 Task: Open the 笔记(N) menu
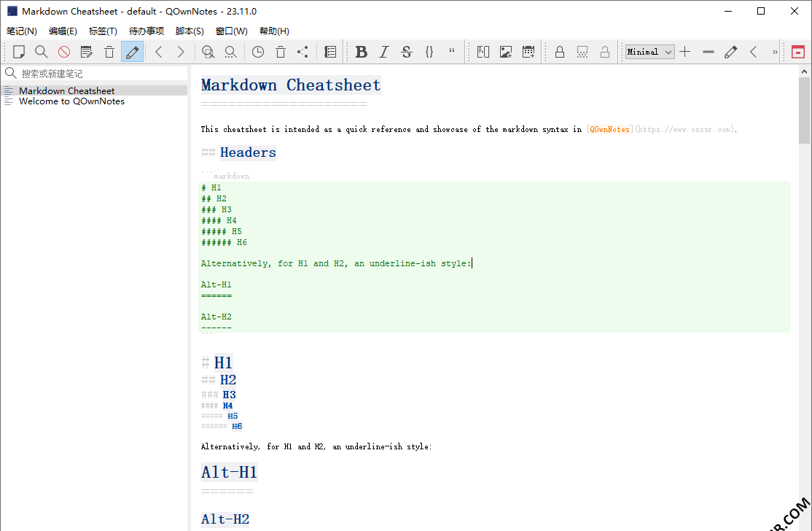22,31
